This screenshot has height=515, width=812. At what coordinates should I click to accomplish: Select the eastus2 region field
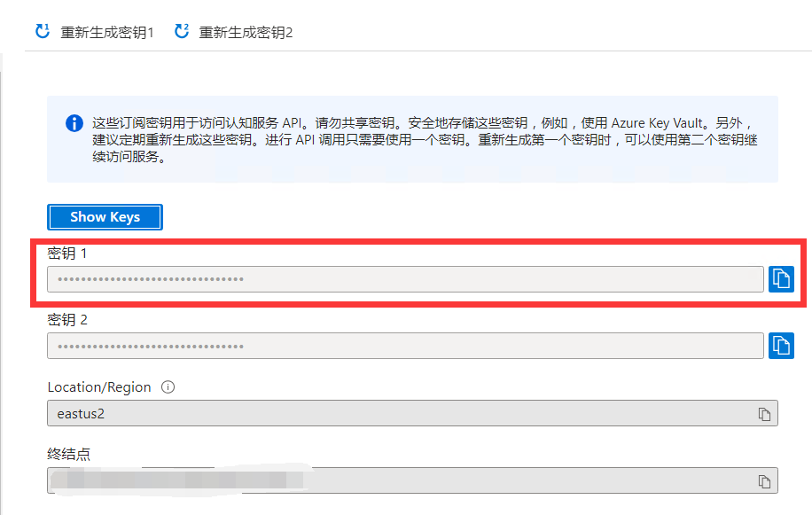pos(355,412)
